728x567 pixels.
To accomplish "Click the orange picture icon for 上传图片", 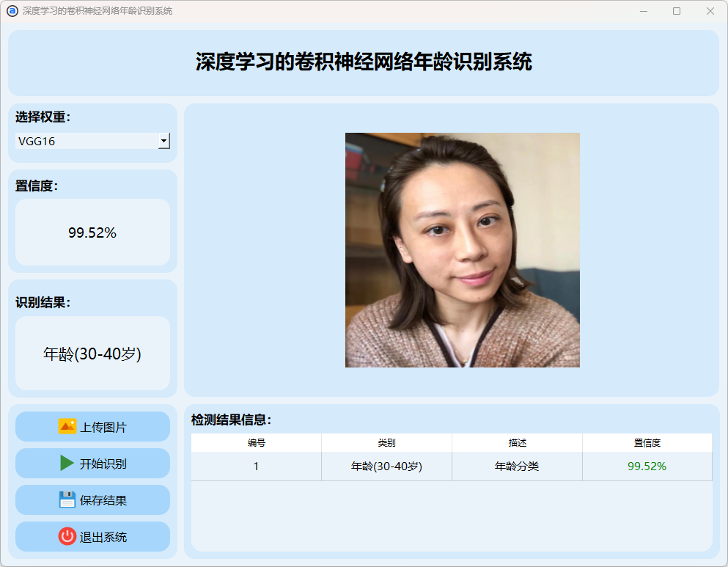I will (x=67, y=426).
